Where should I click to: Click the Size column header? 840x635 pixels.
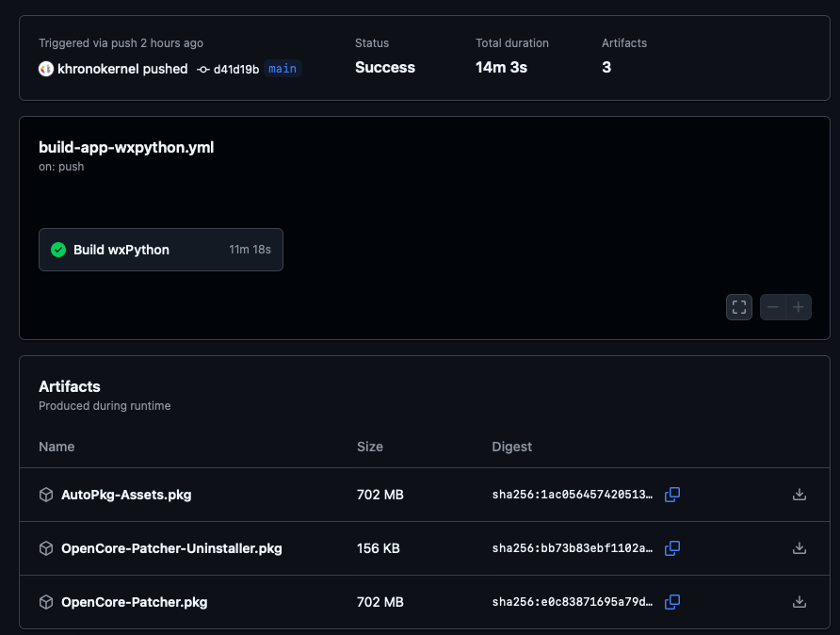(x=370, y=447)
